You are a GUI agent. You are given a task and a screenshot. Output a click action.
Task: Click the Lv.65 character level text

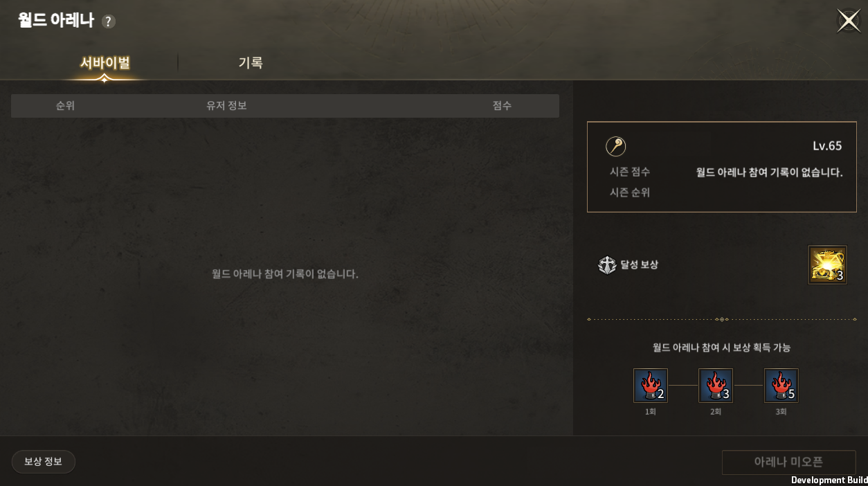827,146
